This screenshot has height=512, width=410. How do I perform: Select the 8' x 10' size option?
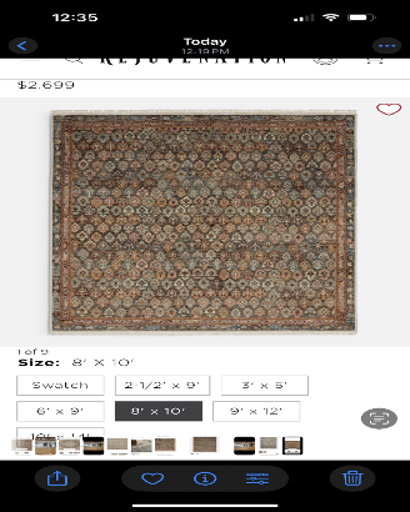click(159, 411)
